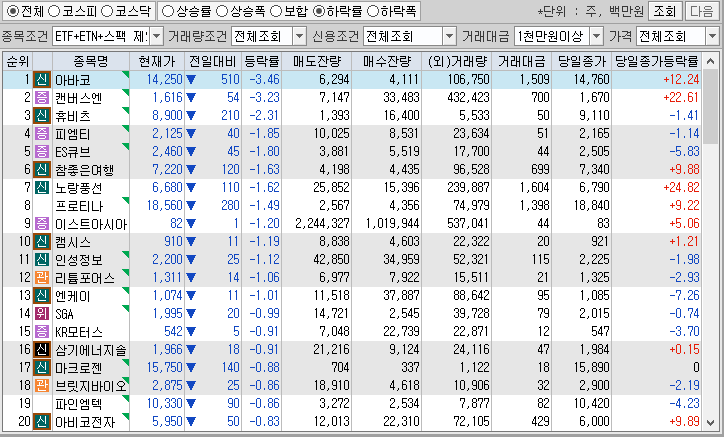Click the 조회 button
The image size is (724, 437).
[665, 11]
